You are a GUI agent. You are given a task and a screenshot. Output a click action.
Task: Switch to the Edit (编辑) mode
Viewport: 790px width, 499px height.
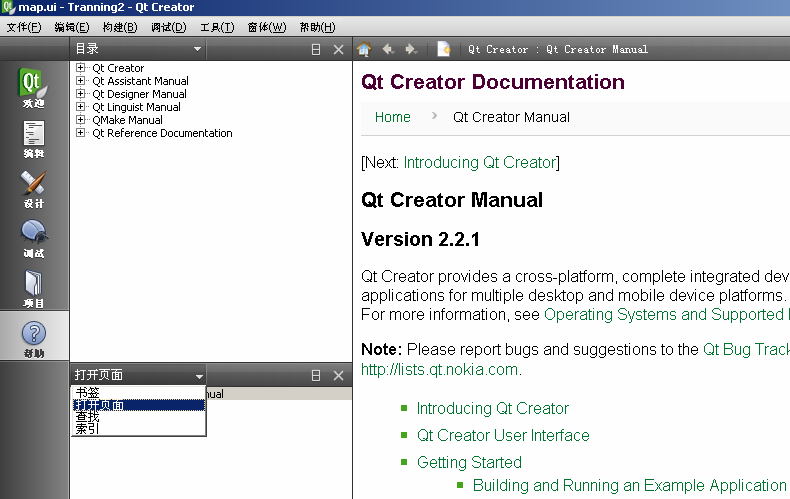[34, 138]
